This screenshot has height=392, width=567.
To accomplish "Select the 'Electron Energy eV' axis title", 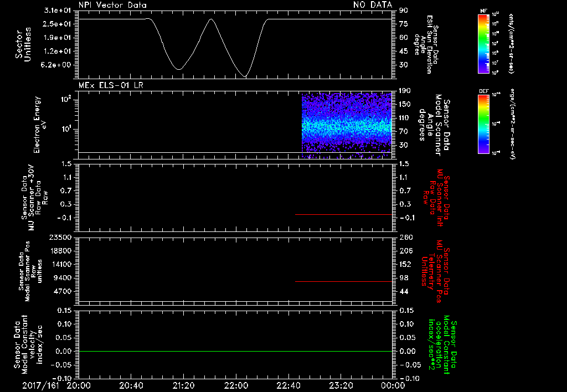I will click(40, 125).
